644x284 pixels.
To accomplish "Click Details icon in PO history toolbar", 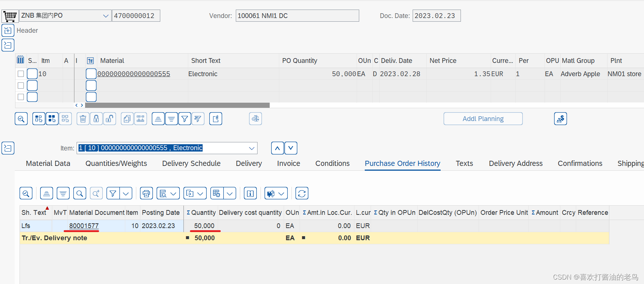I will click(x=26, y=194).
